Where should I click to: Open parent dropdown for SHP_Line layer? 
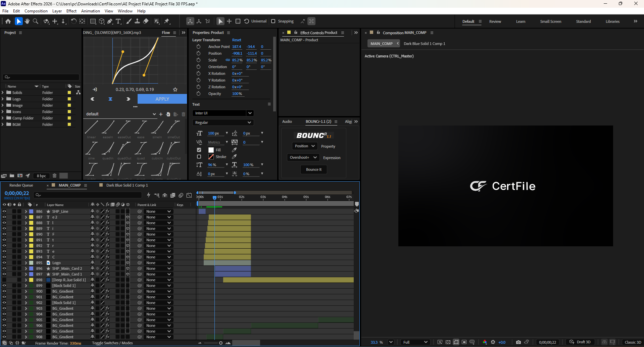[x=158, y=211]
